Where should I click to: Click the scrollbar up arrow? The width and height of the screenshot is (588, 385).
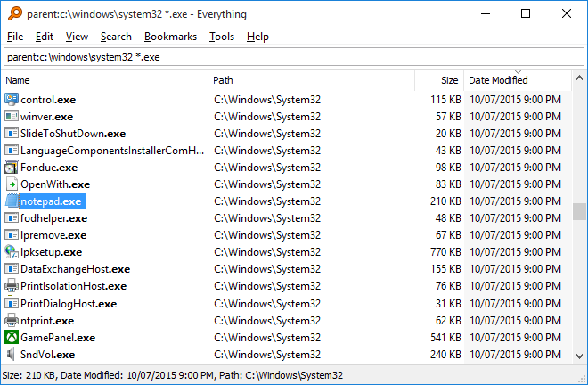tap(579, 78)
